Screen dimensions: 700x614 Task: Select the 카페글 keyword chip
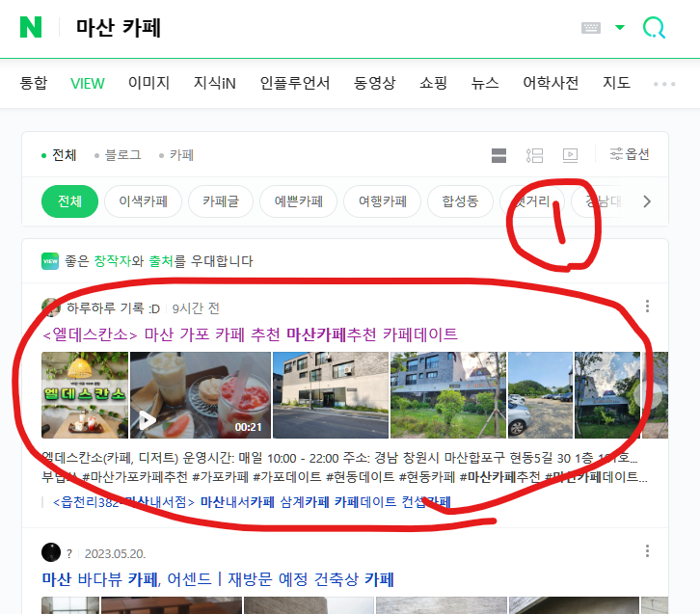[221, 201]
